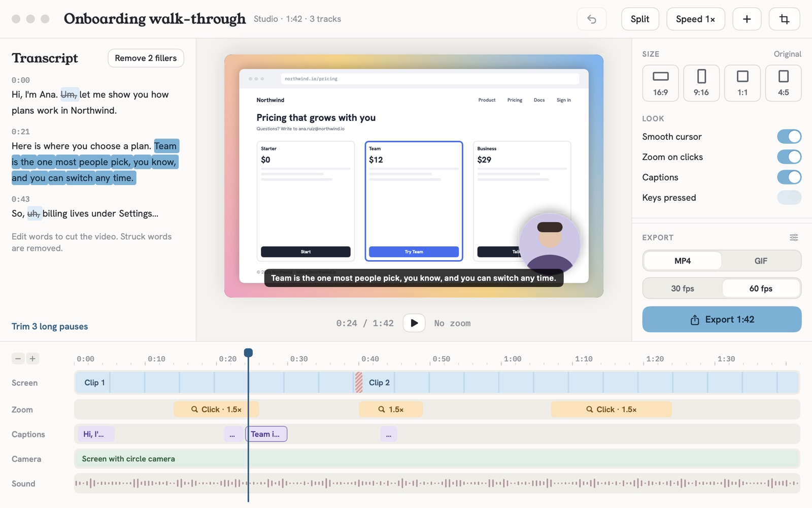Click the plus add button in toolbar
The width and height of the screenshot is (812, 508).
[x=747, y=19]
